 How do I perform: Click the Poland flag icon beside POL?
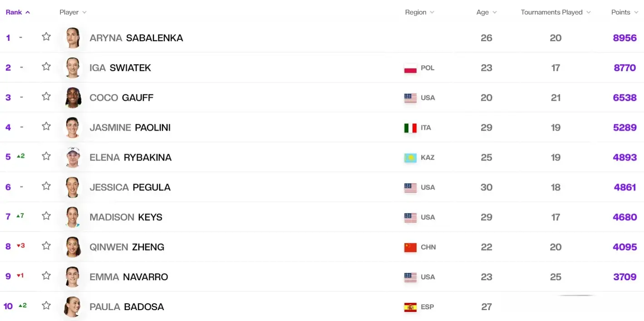pyautogui.click(x=410, y=68)
